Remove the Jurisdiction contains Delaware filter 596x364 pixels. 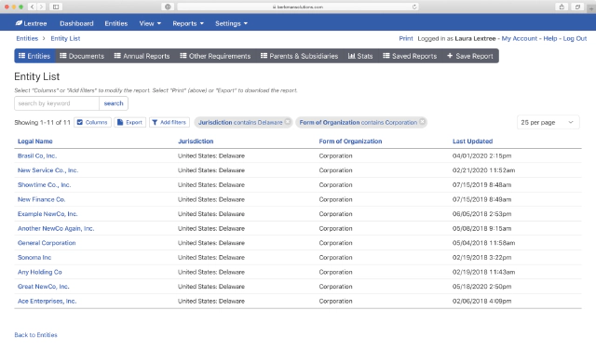point(288,122)
